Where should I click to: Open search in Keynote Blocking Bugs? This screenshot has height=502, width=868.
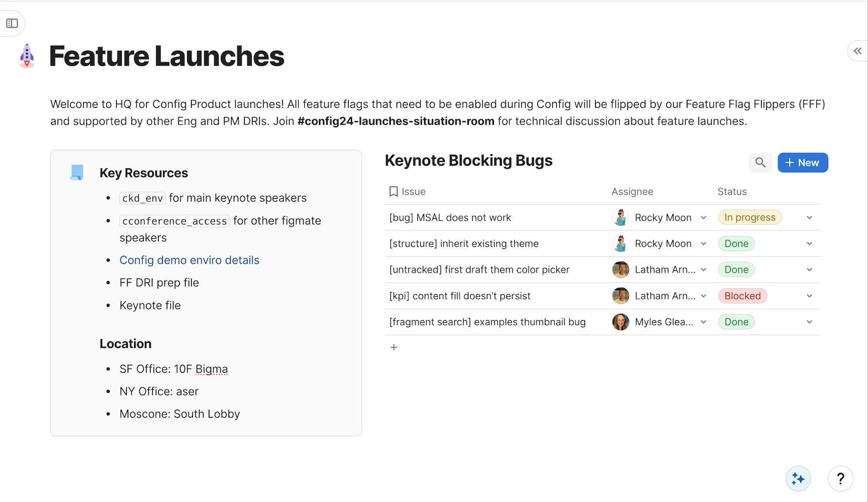(x=760, y=163)
